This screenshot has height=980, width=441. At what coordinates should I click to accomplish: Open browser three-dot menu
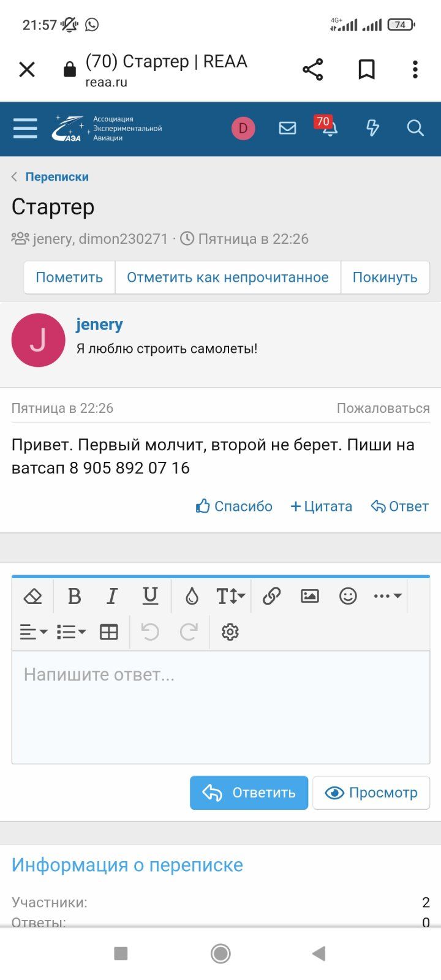click(415, 70)
